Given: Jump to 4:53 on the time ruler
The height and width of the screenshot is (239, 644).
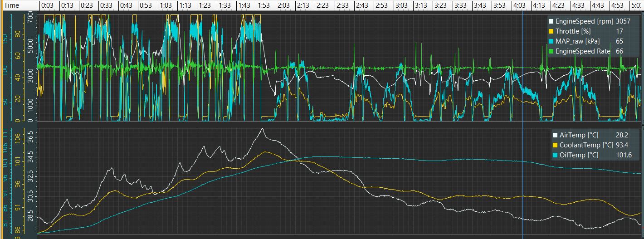Looking at the screenshot, I should (x=617, y=5).
